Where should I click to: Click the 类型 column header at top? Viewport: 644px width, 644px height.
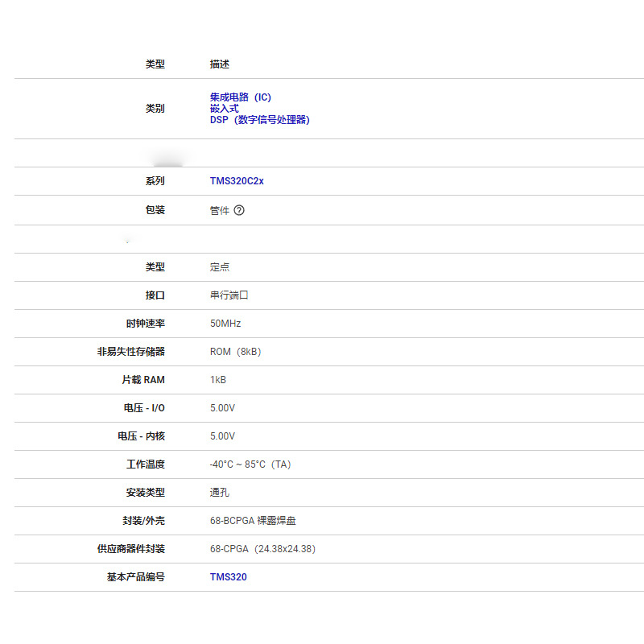[x=155, y=64]
